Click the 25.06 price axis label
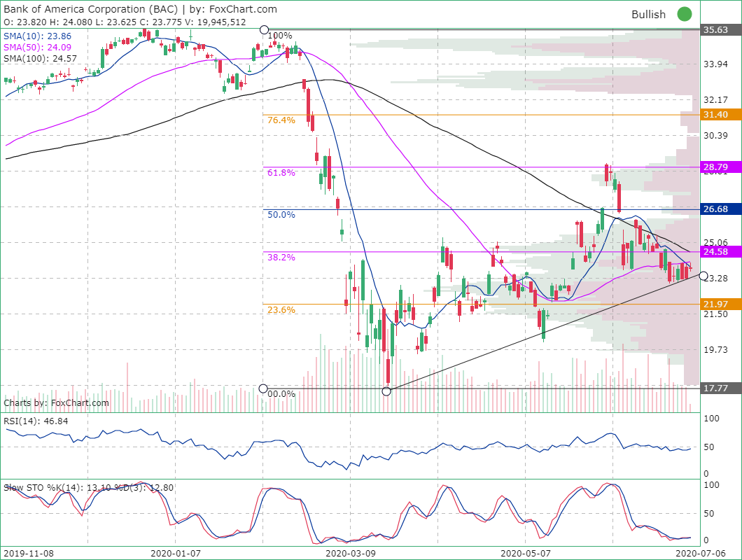The width and height of the screenshot is (742, 560). pos(715,242)
